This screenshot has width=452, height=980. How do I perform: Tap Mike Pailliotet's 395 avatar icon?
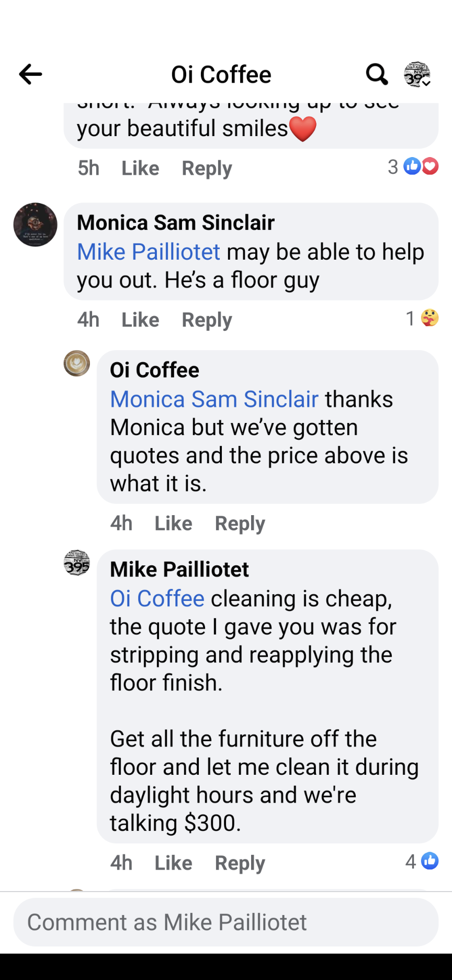point(77,563)
